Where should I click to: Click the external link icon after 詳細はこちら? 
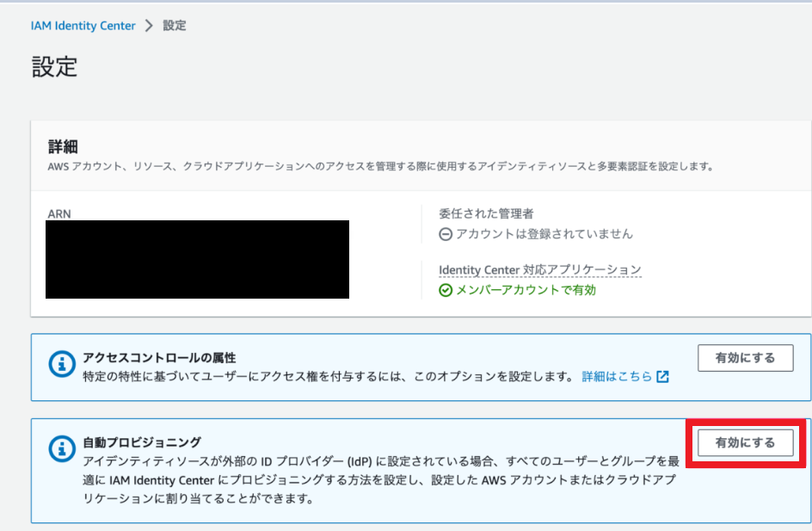point(663,377)
